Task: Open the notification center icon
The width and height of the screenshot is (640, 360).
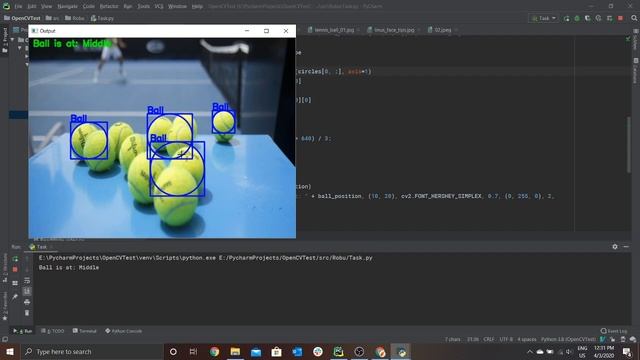Action: (x=627, y=352)
